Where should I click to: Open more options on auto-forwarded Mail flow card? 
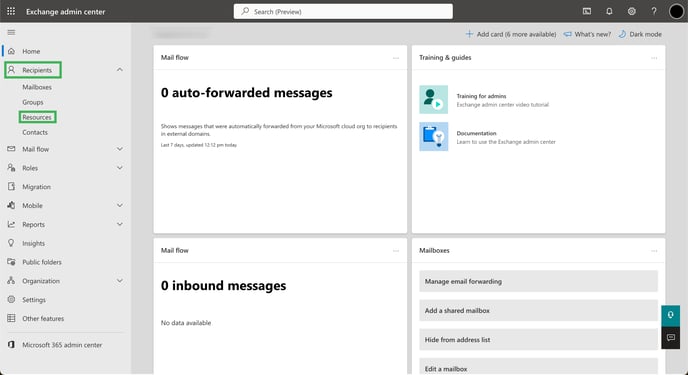click(396, 58)
